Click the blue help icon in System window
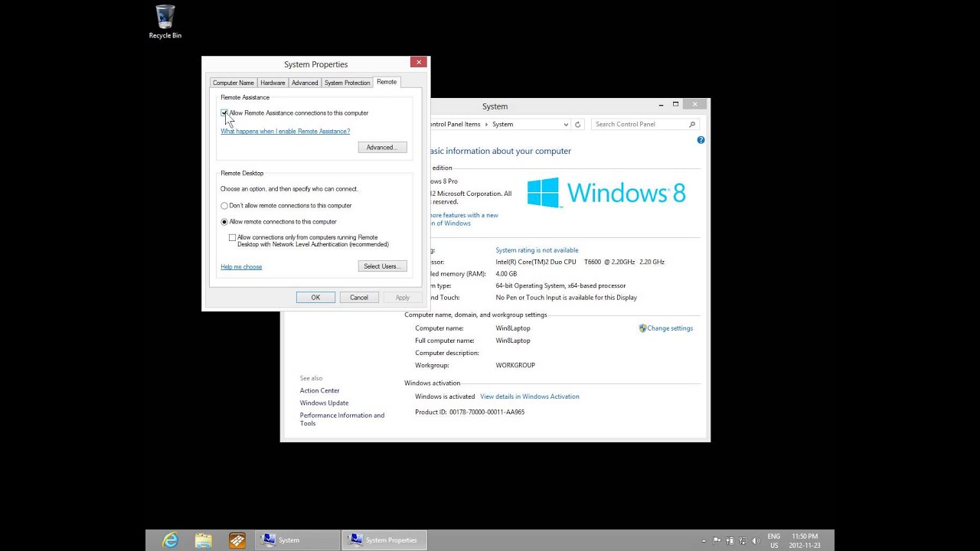The height and width of the screenshot is (551, 980). pyautogui.click(x=701, y=140)
